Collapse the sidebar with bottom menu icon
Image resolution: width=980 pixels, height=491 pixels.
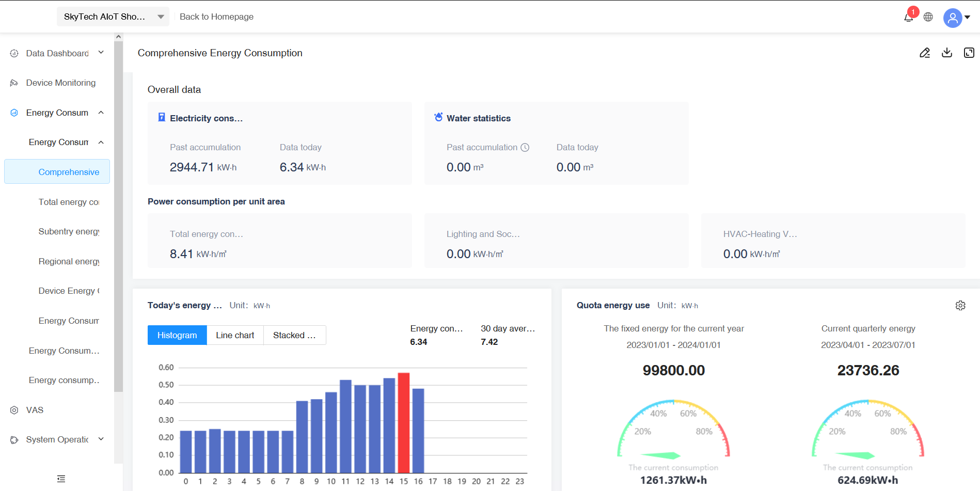[x=61, y=479]
